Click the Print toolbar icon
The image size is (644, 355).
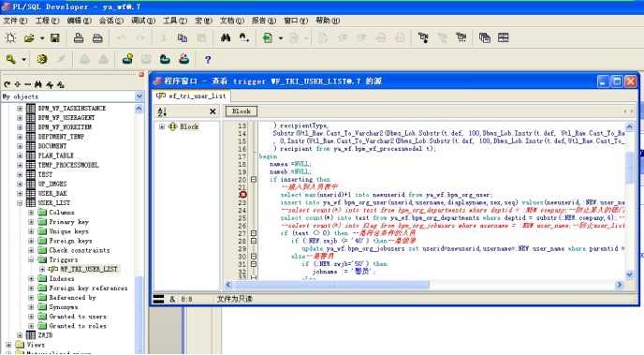(x=79, y=38)
